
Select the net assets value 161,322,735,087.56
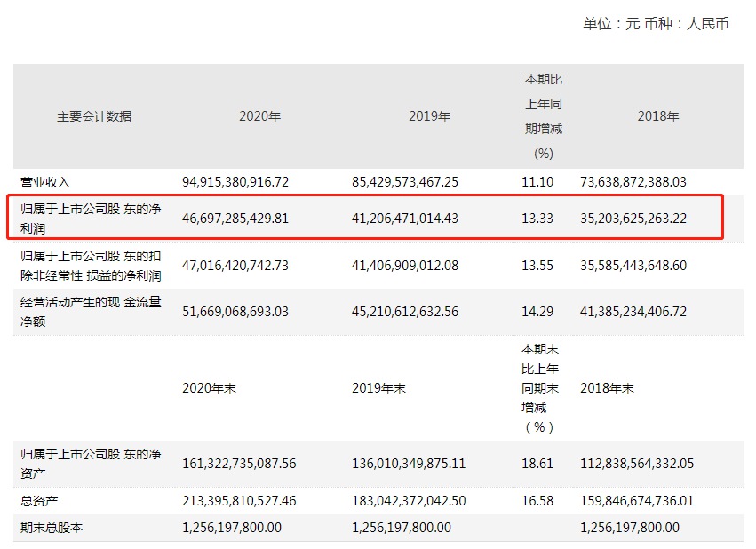point(239,464)
